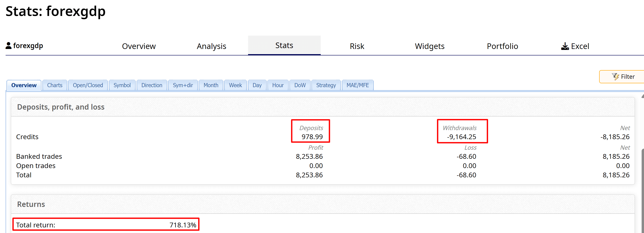Go to the Widgets tab
This screenshot has height=233, width=644.
click(430, 46)
